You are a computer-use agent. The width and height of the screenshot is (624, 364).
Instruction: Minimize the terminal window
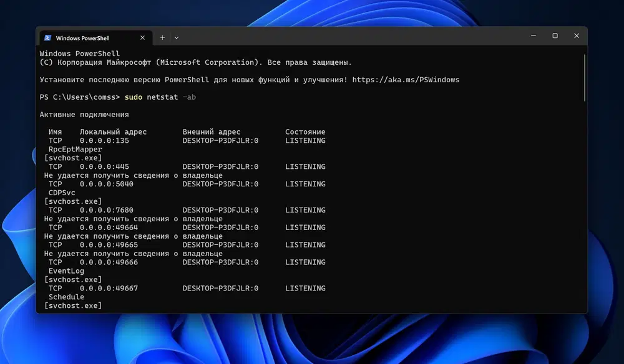(534, 36)
